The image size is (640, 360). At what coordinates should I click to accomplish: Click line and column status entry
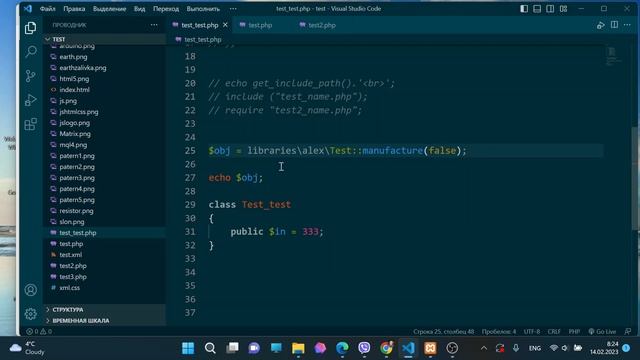pyautogui.click(x=444, y=331)
